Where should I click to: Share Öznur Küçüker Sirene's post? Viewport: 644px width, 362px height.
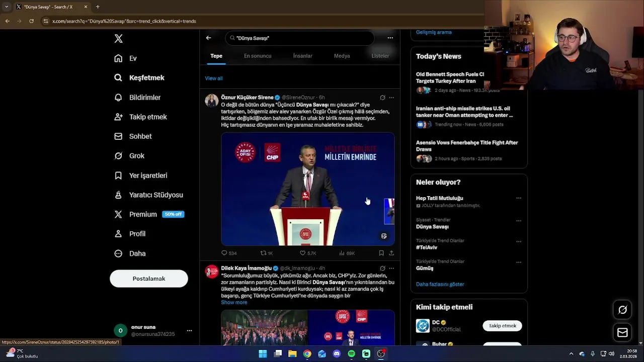tap(391, 253)
